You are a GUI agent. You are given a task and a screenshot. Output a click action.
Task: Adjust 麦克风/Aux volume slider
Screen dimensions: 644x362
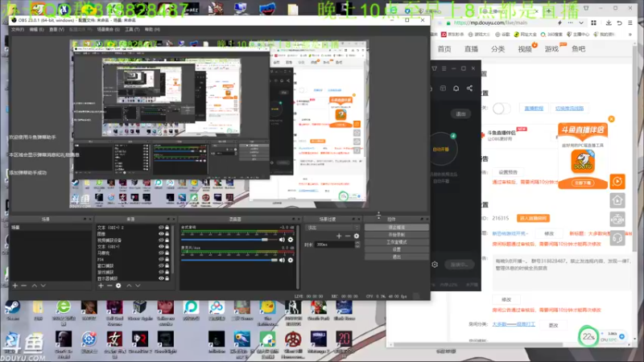(x=229, y=260)
